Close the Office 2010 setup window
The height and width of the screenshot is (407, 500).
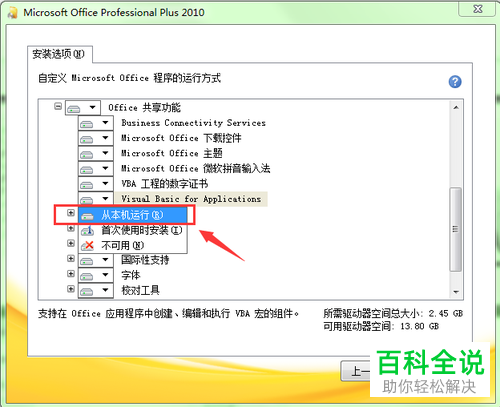pos(477,9)
